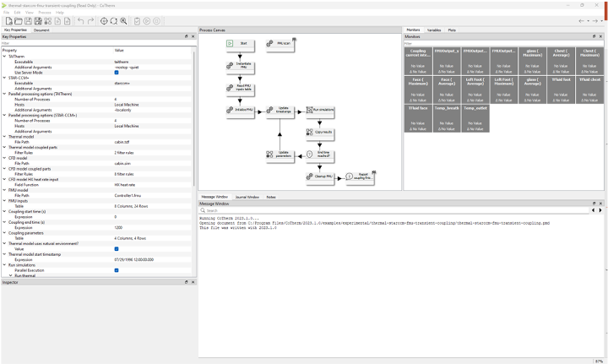
Task: Close the Inspector panel
Action: [x=193, y=282]
